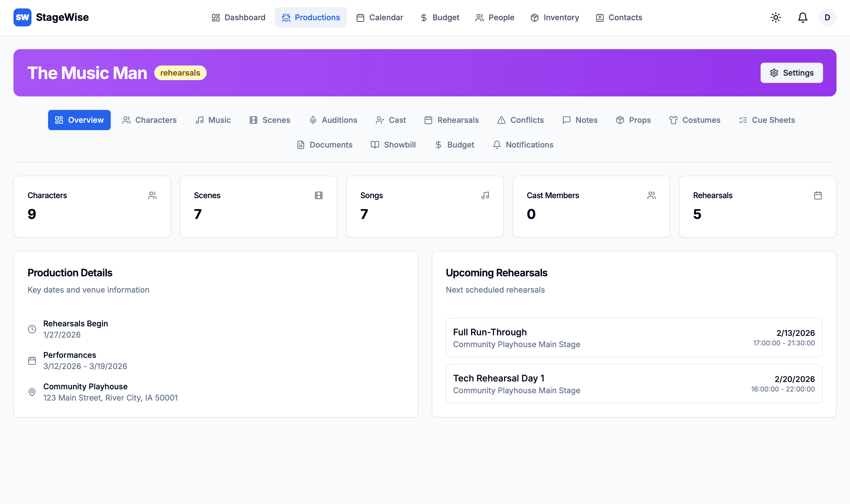Open production Settings button

pos(791,73)
